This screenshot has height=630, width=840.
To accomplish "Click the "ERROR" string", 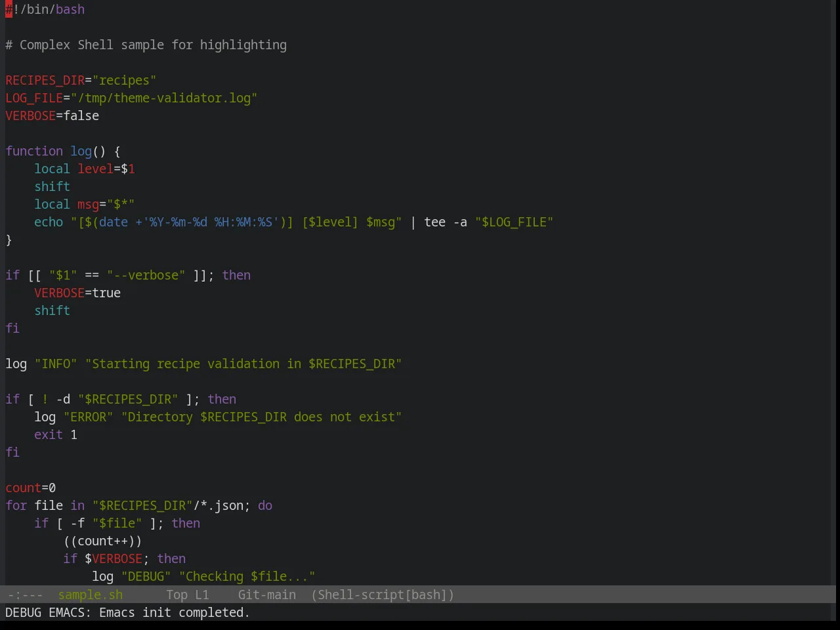I will pyautogui.click(x=88, y=417).
